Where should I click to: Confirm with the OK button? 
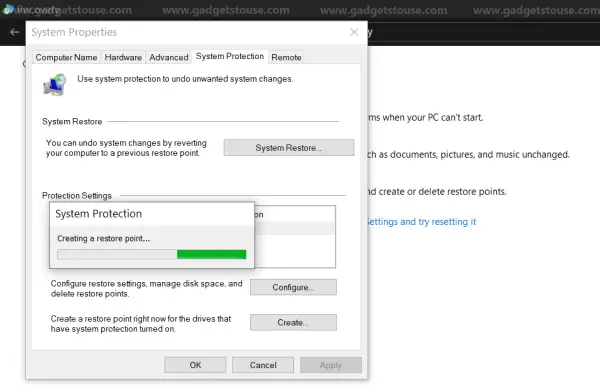(195, 365)
